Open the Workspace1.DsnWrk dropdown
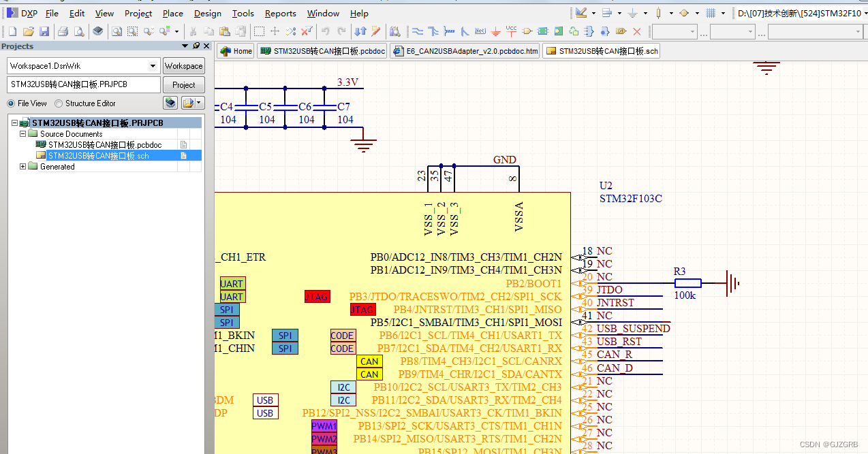 point(153,65)
